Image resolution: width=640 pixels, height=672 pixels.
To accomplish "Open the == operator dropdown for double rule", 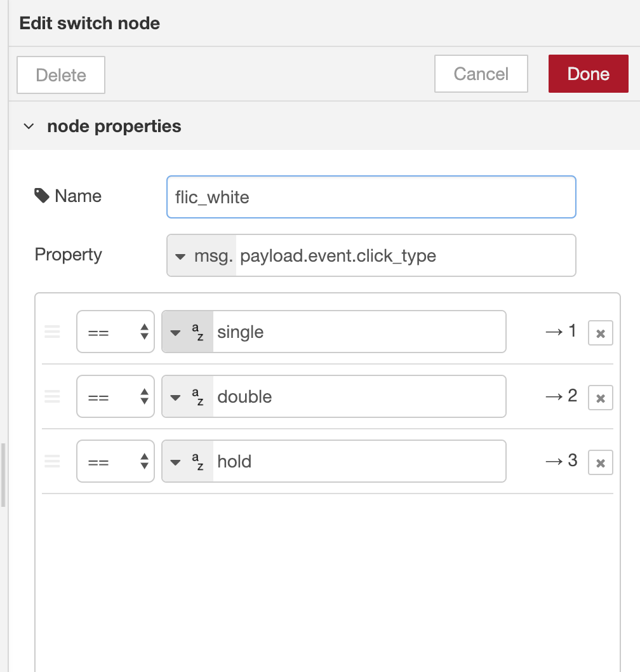I will click(116, 396).
